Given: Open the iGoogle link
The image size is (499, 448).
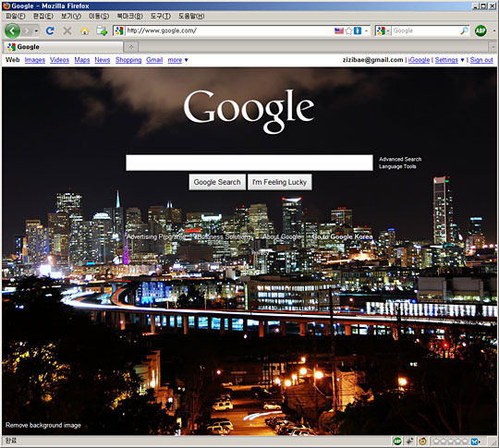Looking at the screenshot, I should (419, 60).
